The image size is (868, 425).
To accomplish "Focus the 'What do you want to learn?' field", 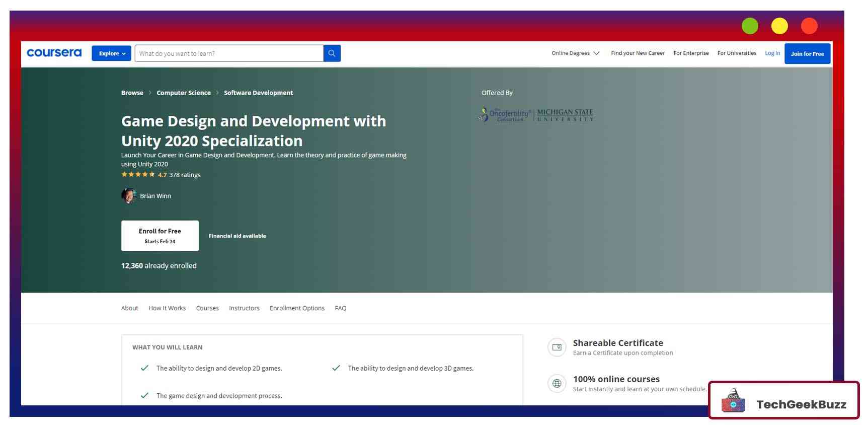I will click(x=229, y=53).
